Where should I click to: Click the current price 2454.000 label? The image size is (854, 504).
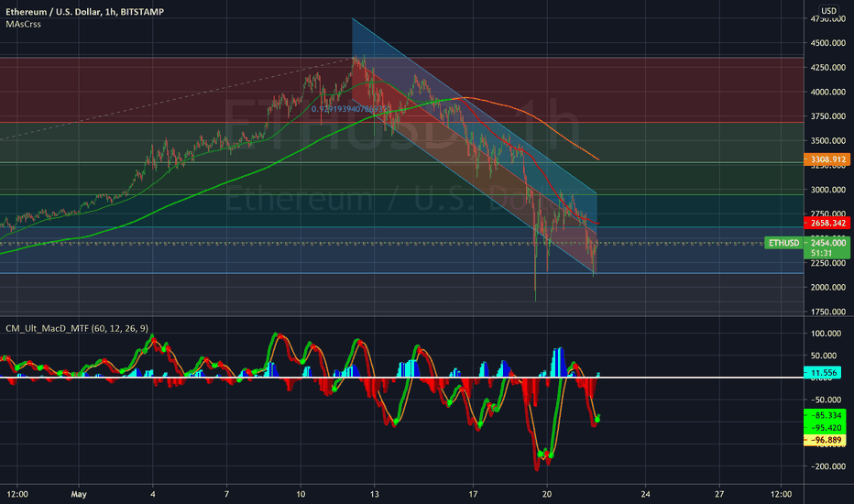point(827,243)
